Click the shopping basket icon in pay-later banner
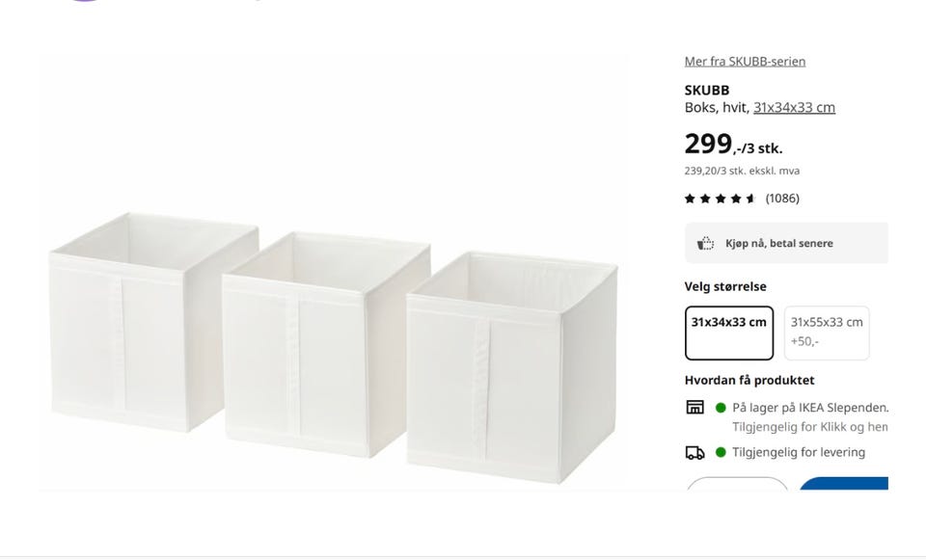This screenshot has width=926, height=560. click(x=705, y=243)
